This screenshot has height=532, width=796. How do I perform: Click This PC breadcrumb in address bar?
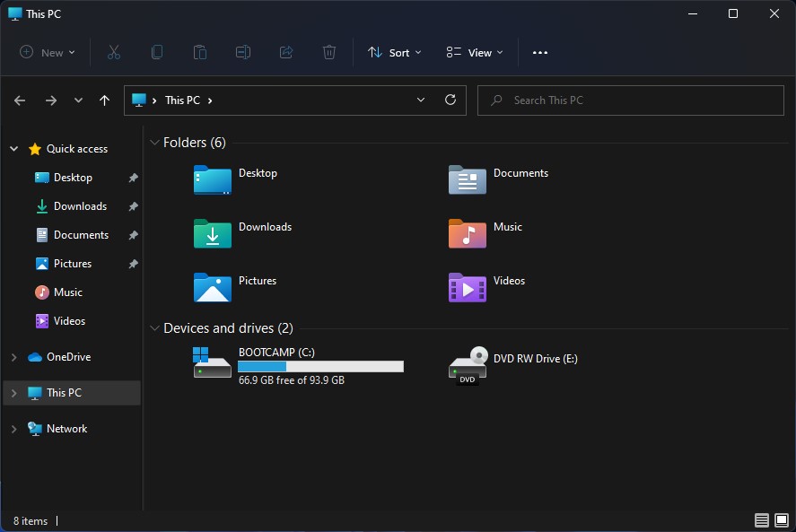pos(182,100)
